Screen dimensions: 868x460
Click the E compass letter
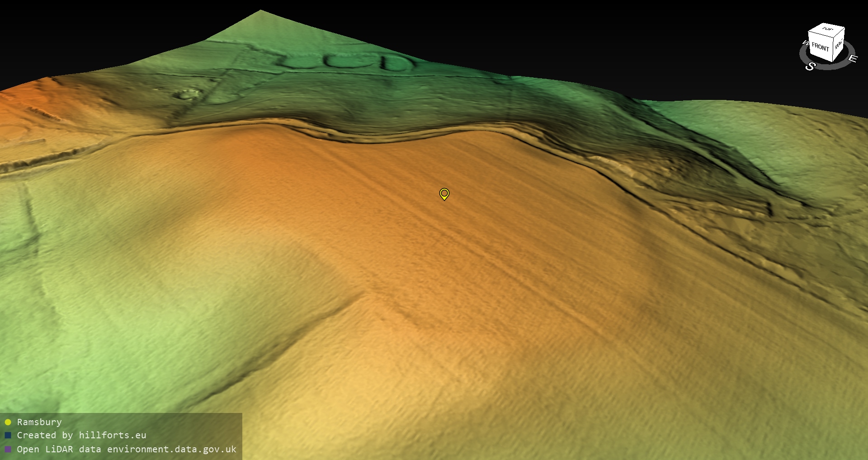[852, 59]
